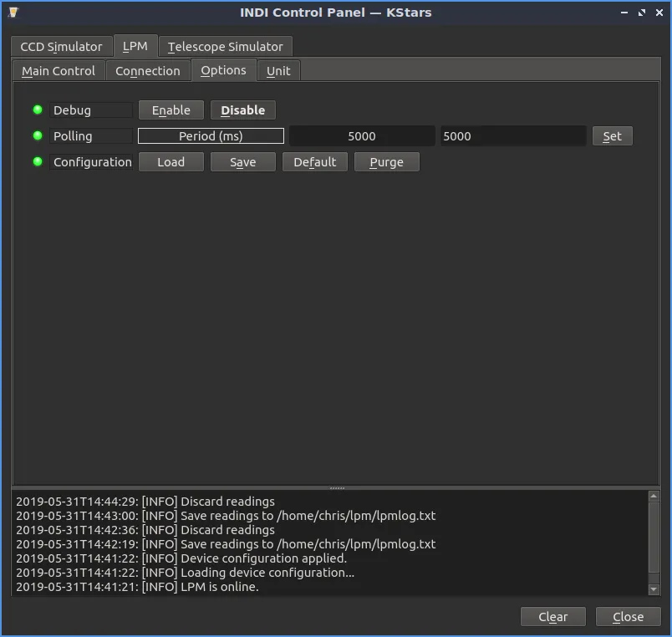This screenshot has height=637, width=672.
Task: Close the window with the title bar X
Action: pyautogui.click(x=659, y=13)
